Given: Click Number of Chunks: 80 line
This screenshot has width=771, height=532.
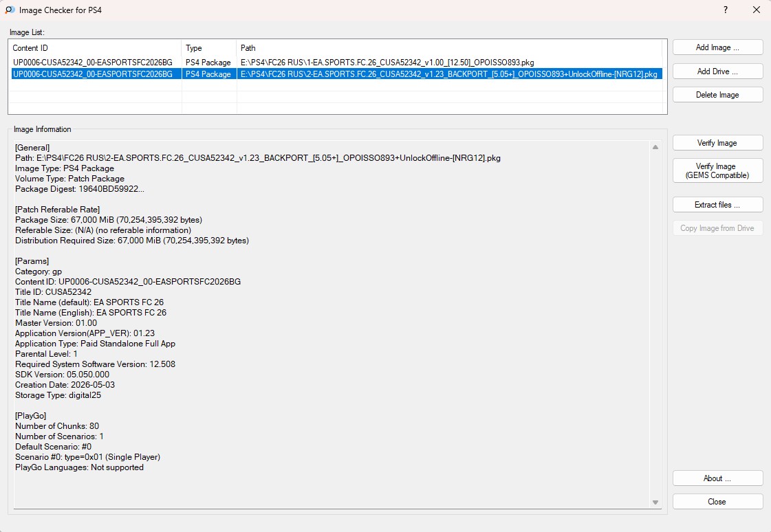Looking at the screenshot, I should pyautogui.click(x=57, y=426).
